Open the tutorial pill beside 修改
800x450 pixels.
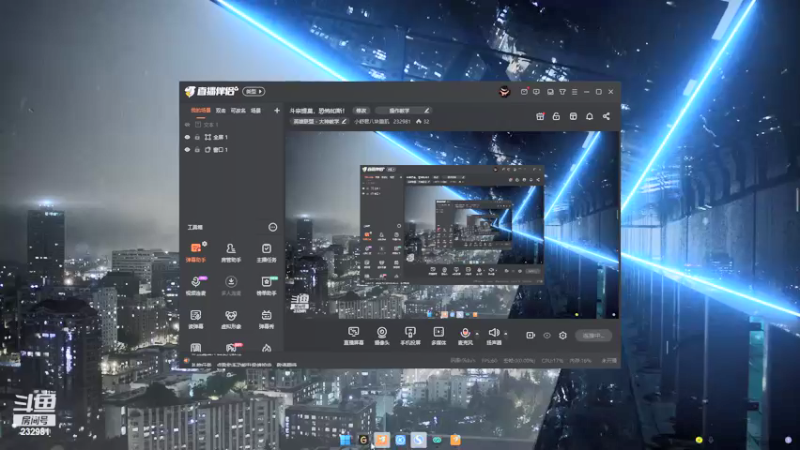[x=403, y=110]
